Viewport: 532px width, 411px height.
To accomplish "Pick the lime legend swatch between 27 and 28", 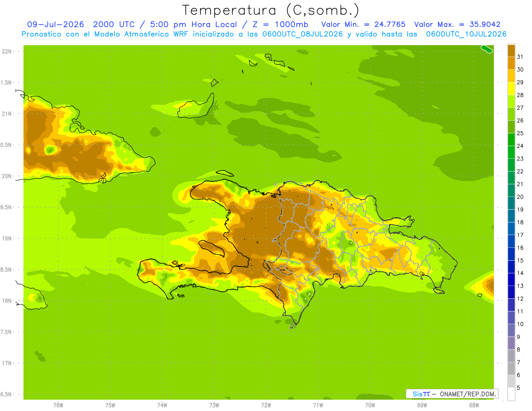I will (511, 101).
